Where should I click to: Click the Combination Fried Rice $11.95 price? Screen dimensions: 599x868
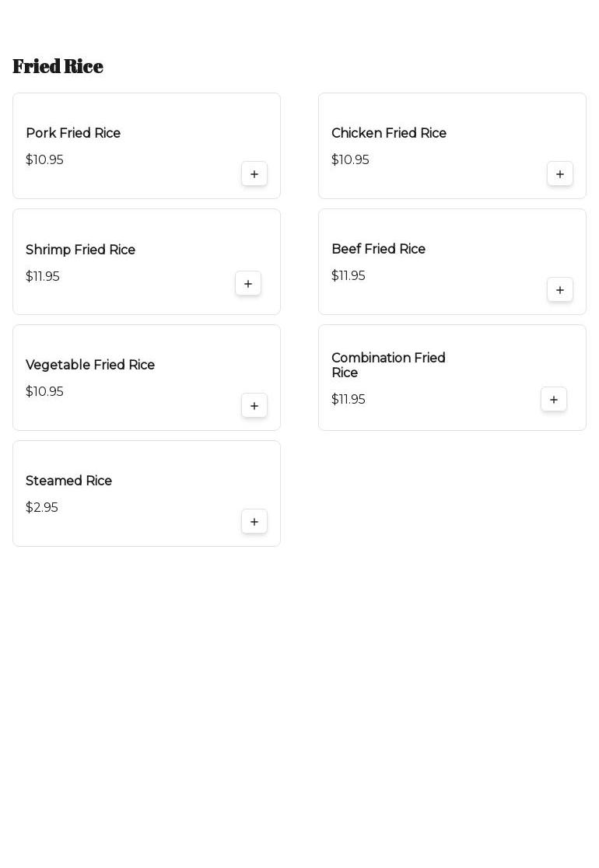[349, 400]
